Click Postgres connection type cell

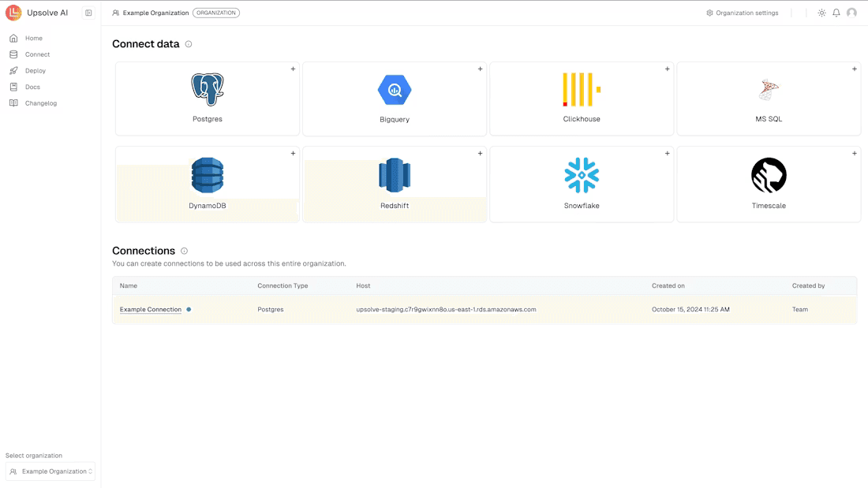(x=270, y=309)
